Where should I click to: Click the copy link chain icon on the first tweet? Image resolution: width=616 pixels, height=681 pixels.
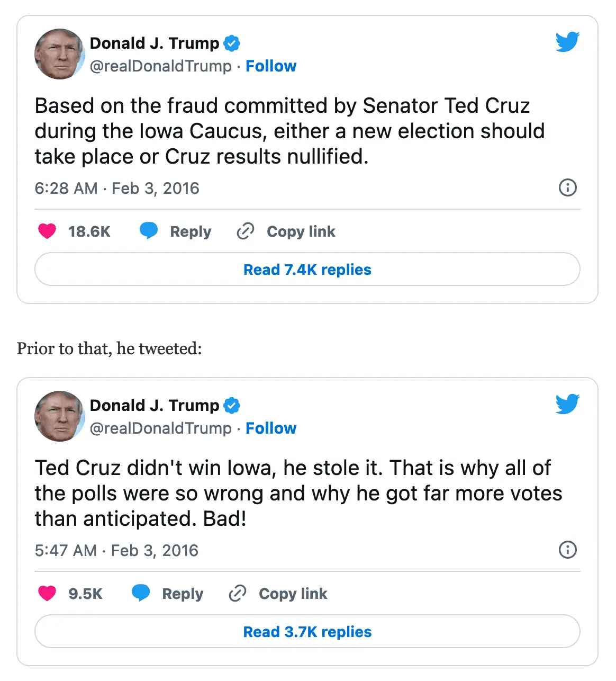pyautogui.click(x=246, y=231)
